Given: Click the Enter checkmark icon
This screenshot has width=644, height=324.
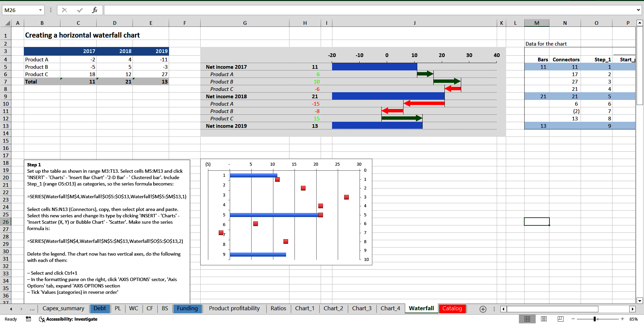Looking at the screenshot, I should tap(80, 10).
